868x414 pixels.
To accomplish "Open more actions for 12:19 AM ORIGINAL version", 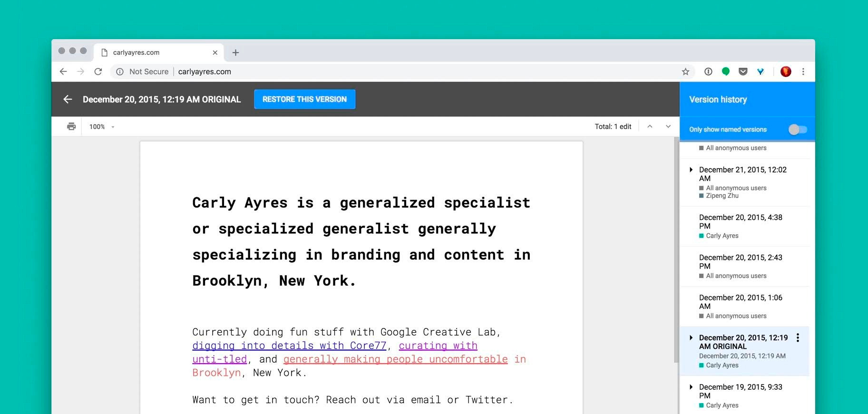I will click(798, 338).
